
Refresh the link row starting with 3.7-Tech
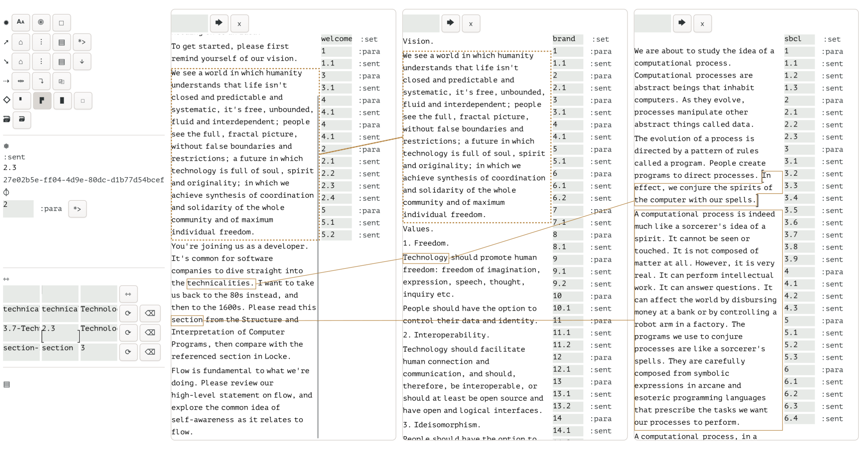pos(128,333)
